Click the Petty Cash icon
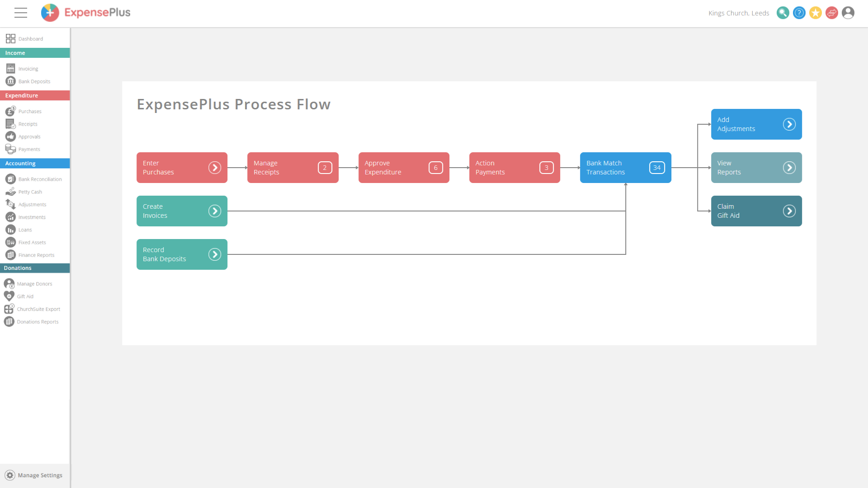Screen dimensions: 868x488 point(11,192)
